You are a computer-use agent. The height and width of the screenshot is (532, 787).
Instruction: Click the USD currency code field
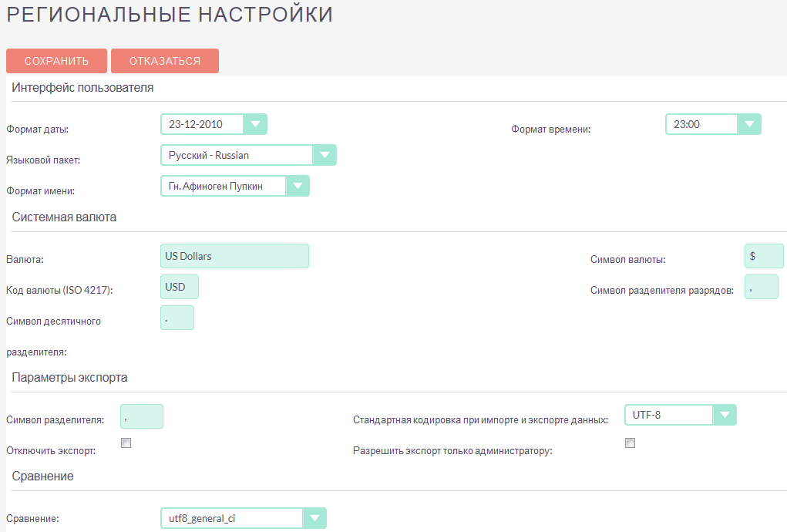pos(179,286)
